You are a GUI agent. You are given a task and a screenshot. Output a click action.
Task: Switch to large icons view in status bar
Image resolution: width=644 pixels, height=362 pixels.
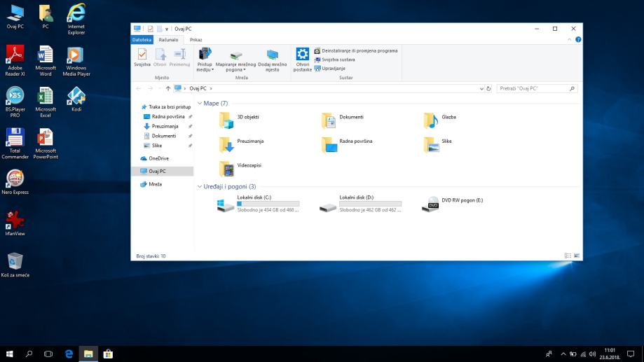[x=577, y=256]
